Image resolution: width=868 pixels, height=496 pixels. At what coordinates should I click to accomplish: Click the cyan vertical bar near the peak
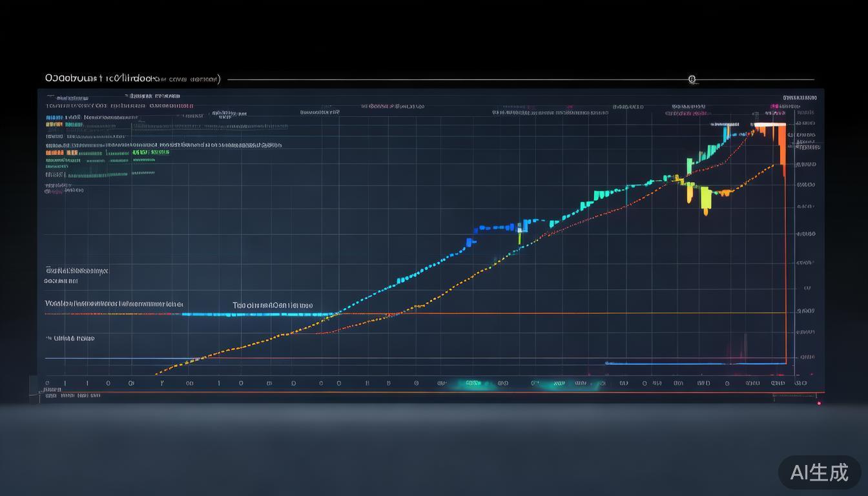pyautogui.click(x=726, y=134)
